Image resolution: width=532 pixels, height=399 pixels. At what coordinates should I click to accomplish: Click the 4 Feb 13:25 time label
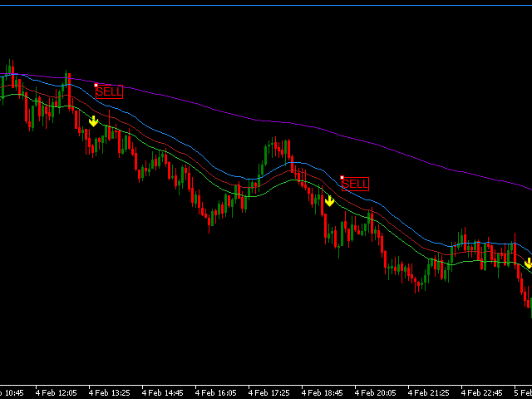110,392
